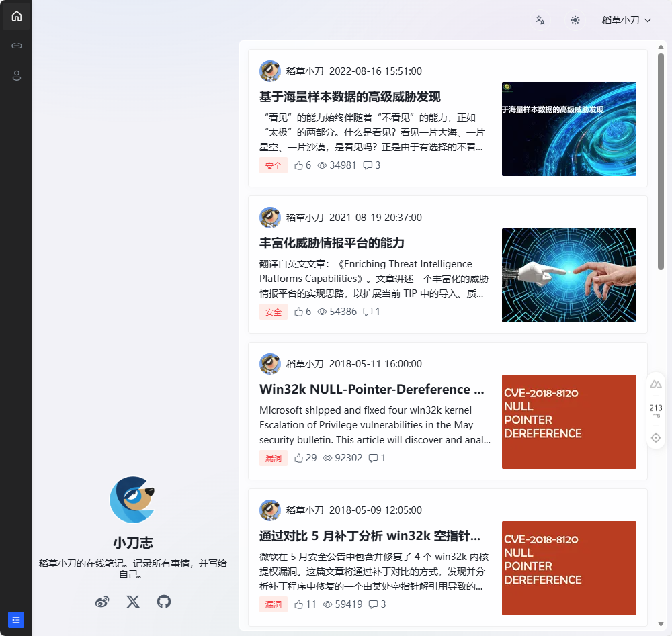Open the X (Twitter) profile icon
The width and height of the screenshot is (672, 636).
click(133, 602)
